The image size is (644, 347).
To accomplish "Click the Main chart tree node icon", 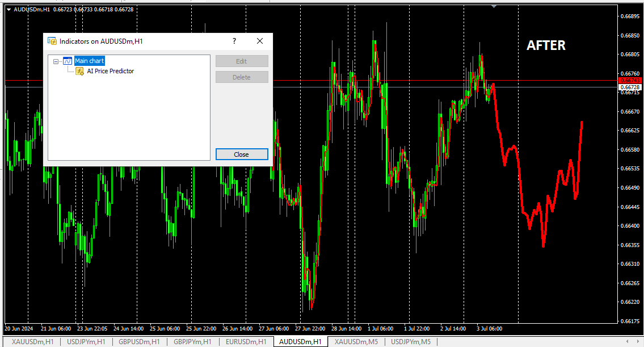I will (x=68, y=61).
